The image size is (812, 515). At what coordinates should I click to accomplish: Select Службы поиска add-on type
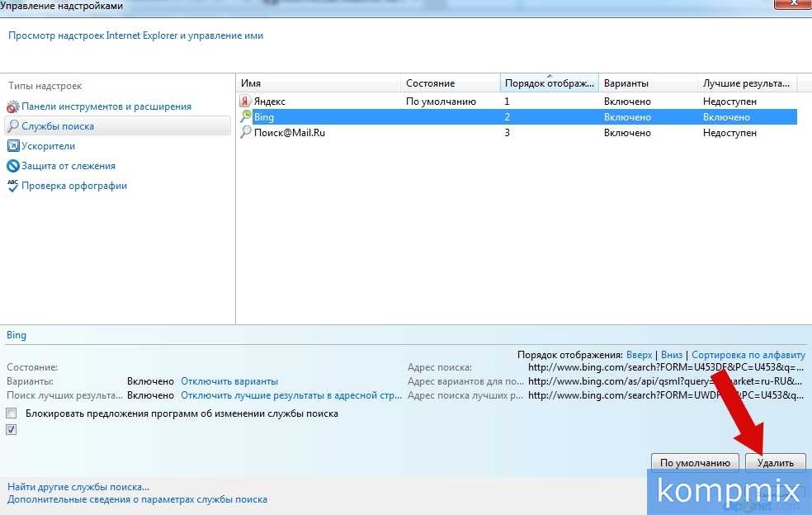117,126
